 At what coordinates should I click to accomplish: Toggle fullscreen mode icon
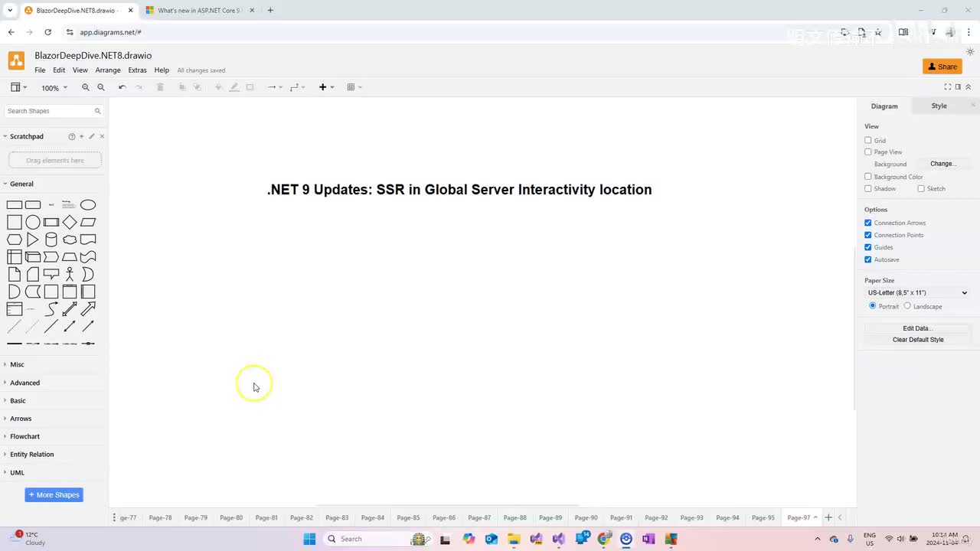[948, 87]
